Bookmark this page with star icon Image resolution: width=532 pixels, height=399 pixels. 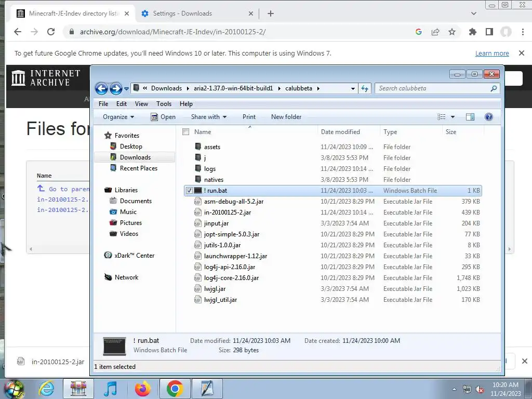pos(452,32)
